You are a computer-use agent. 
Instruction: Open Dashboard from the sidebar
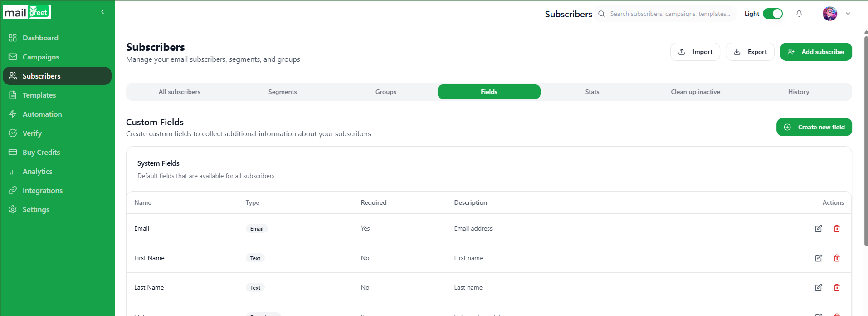(57, 38)
